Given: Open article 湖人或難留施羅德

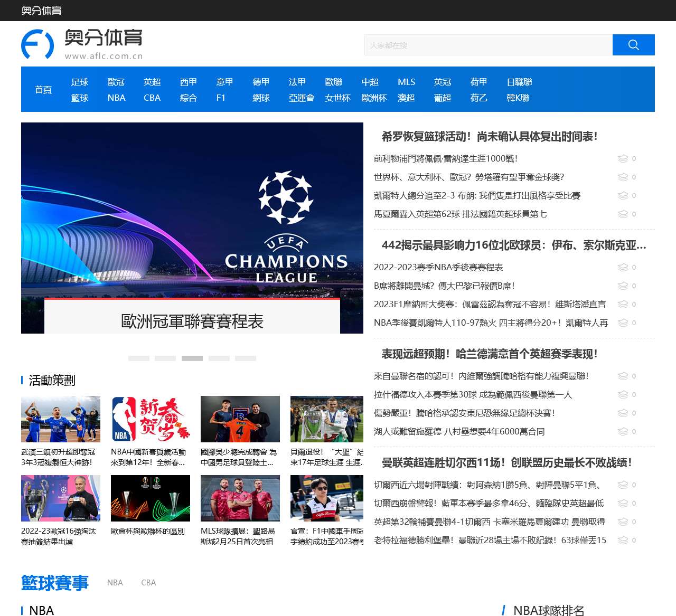Looking at the screenshot, I should coord(459,431).
